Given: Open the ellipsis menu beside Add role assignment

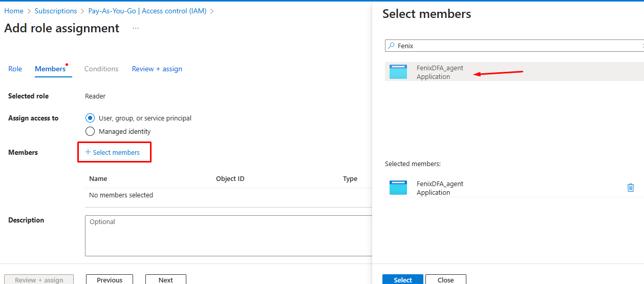Looking at the screenshot, I should [x=136, y=28].
